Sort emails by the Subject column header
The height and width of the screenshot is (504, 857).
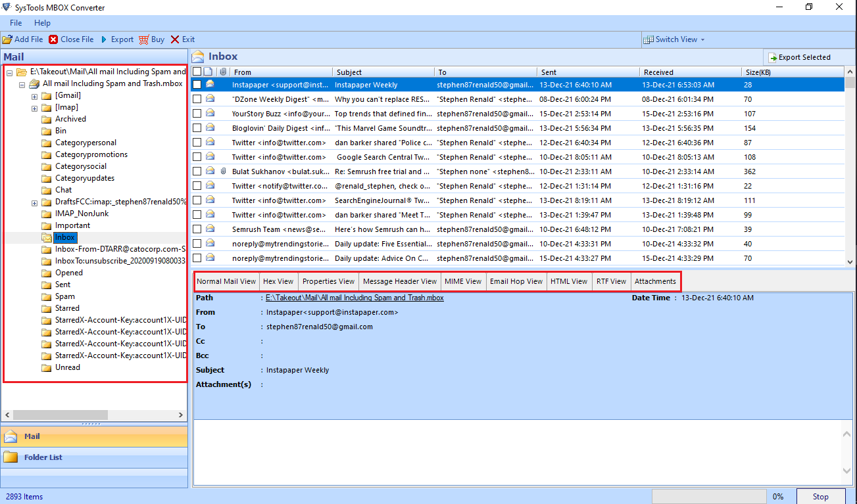click(x=383, y=72)
